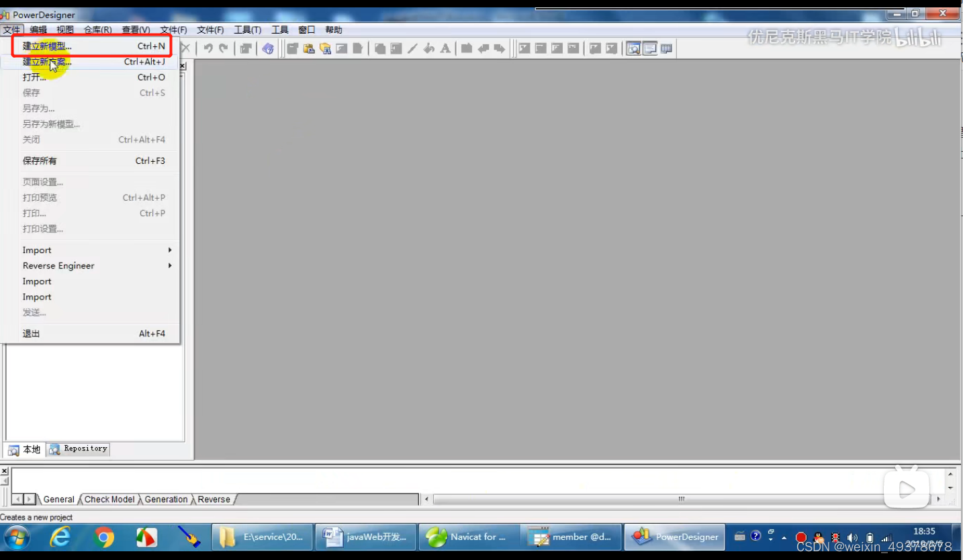Click the binoculars find-objects toolbar icon
Image resolution: width=963 pixels, height=560 pixels.
point(325,48)
